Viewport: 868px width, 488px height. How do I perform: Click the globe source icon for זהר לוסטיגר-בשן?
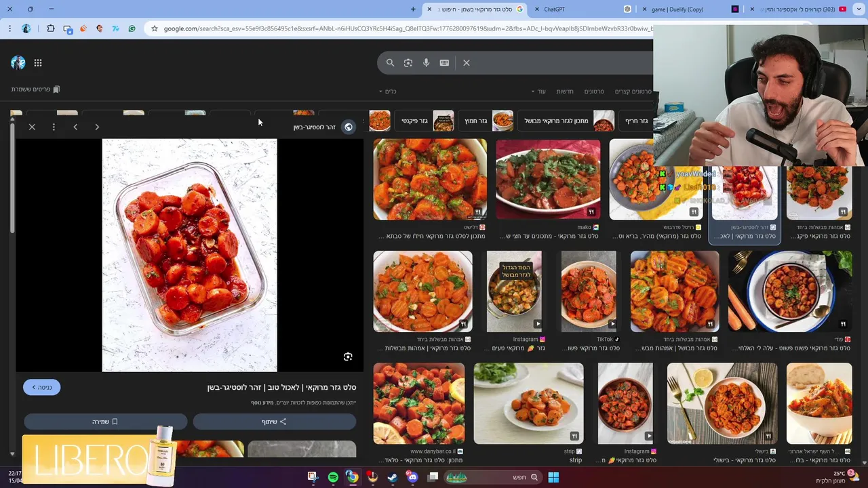point(349,127)
